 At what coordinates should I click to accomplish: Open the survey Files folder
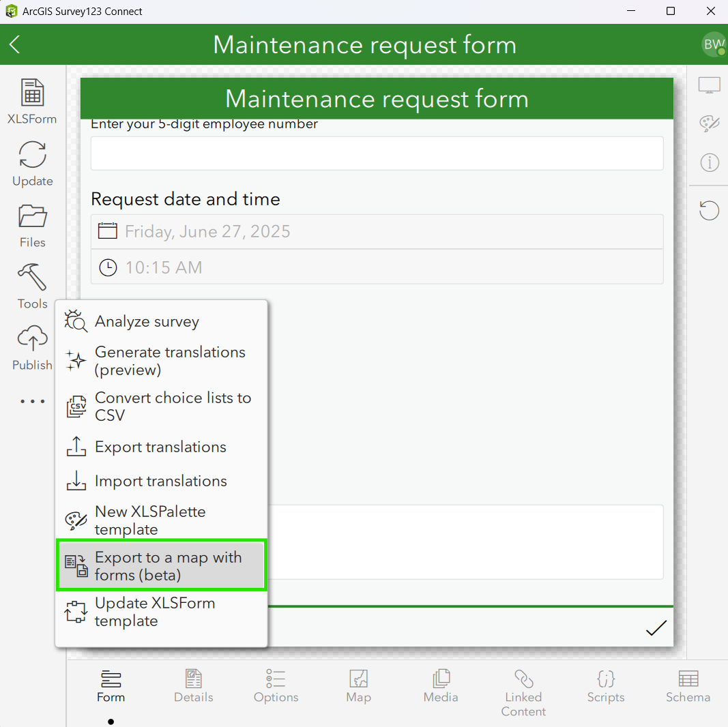tap(32, 226)
